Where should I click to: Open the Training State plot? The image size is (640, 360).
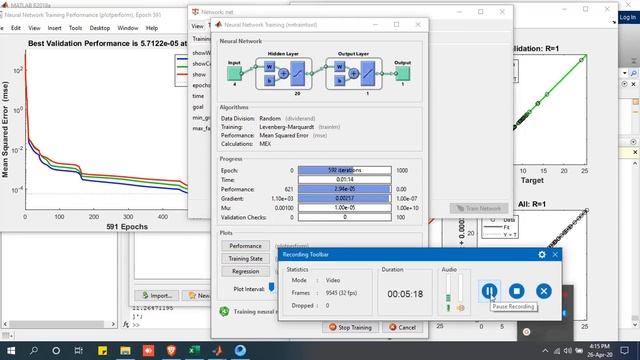[x=245, y=258]
